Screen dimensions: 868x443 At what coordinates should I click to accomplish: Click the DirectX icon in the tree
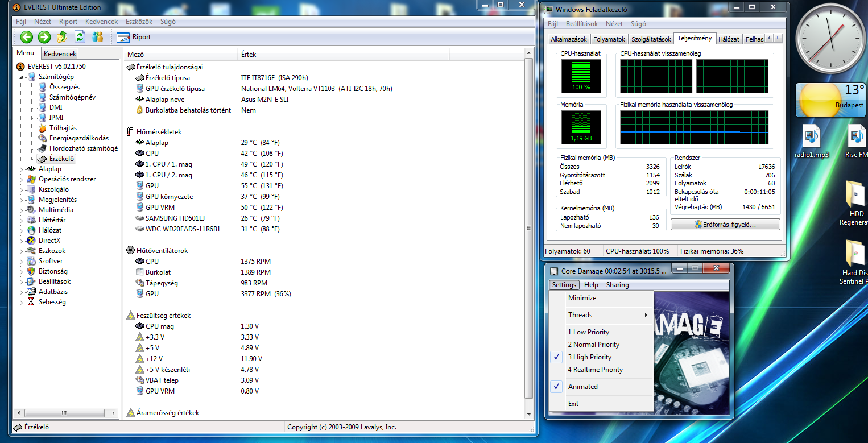coord(32,241)
